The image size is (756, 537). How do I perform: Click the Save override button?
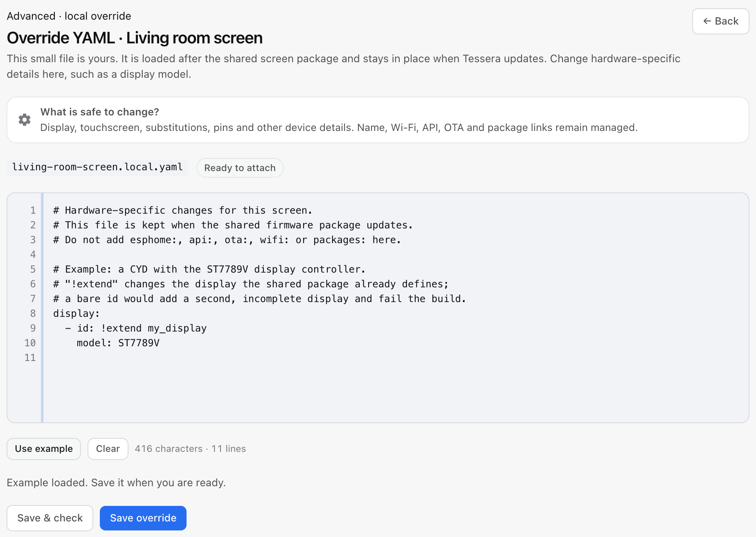pyautogui.click(x=143, y=518)
